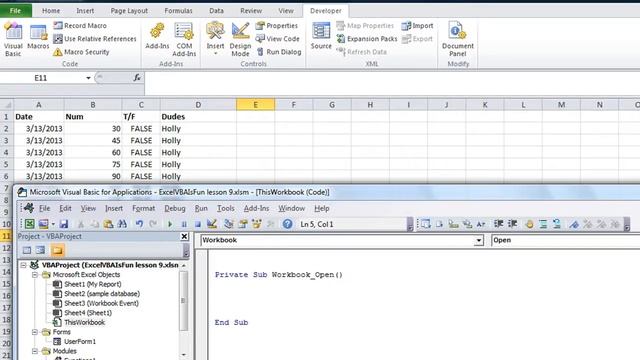Click Record Macro

tap(80, 25)
